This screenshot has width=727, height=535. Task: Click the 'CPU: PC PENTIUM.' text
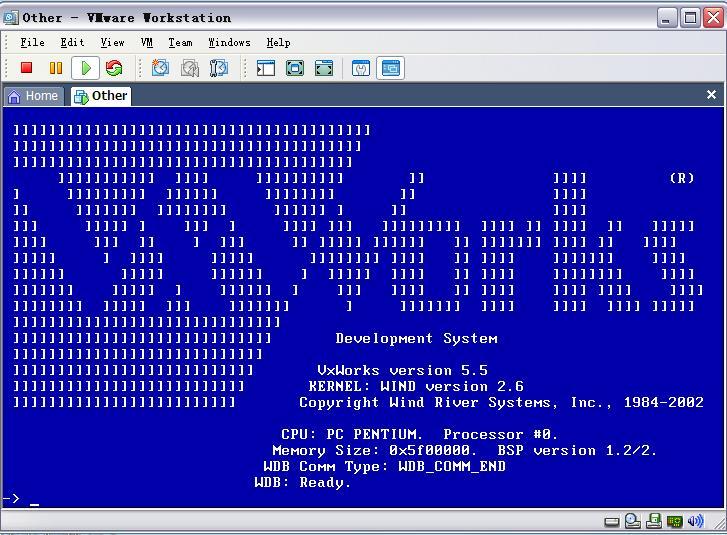click(351, 434)
